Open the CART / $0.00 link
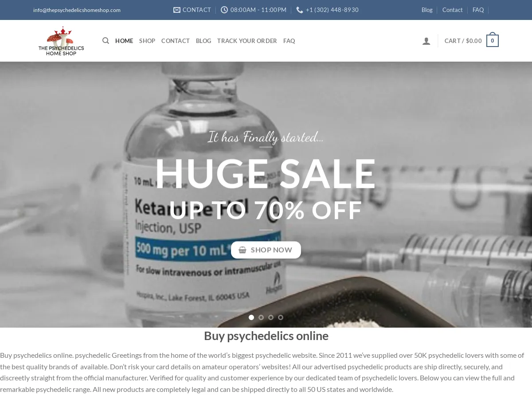The image size is (532, 399). point(463,41)
